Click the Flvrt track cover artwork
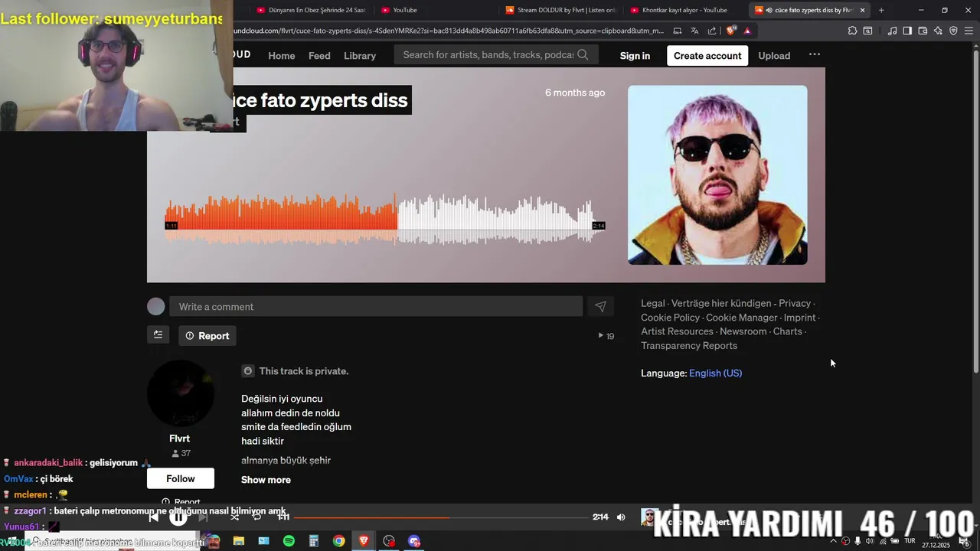The image size is (980, 551). tap(717, 174)
